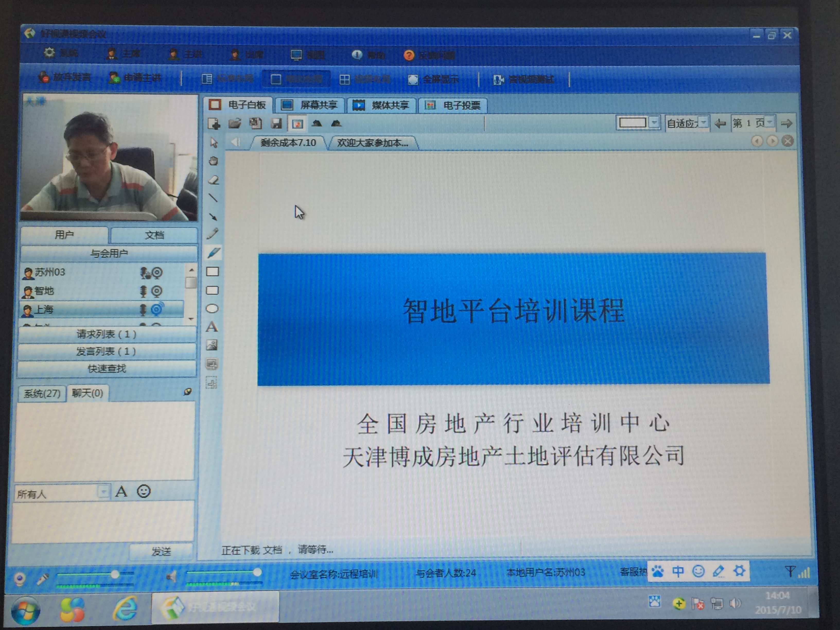Viewport: 840px width, 630px height.
Task: Go to previous page with left arrow
Action: click(720, 124)
